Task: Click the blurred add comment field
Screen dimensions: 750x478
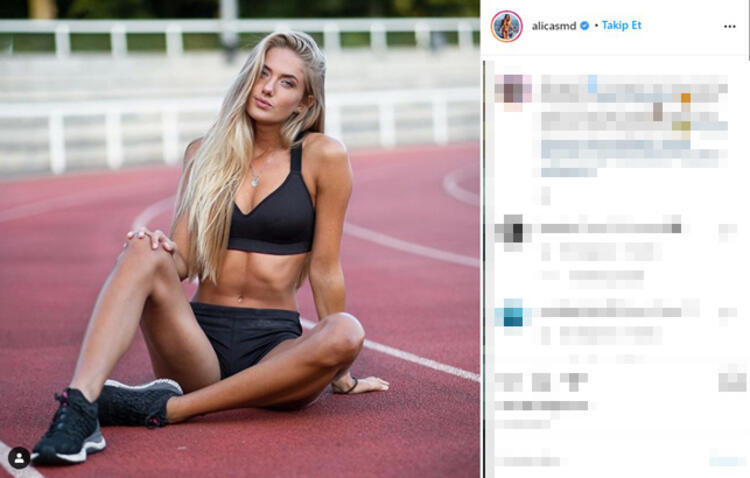Action: pos(598,461)
